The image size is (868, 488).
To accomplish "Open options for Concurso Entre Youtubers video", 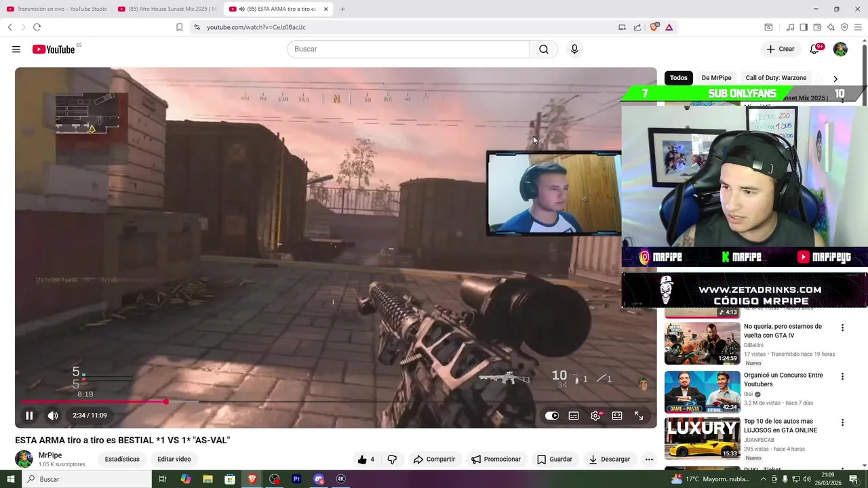I will click(x=842, y=376).
